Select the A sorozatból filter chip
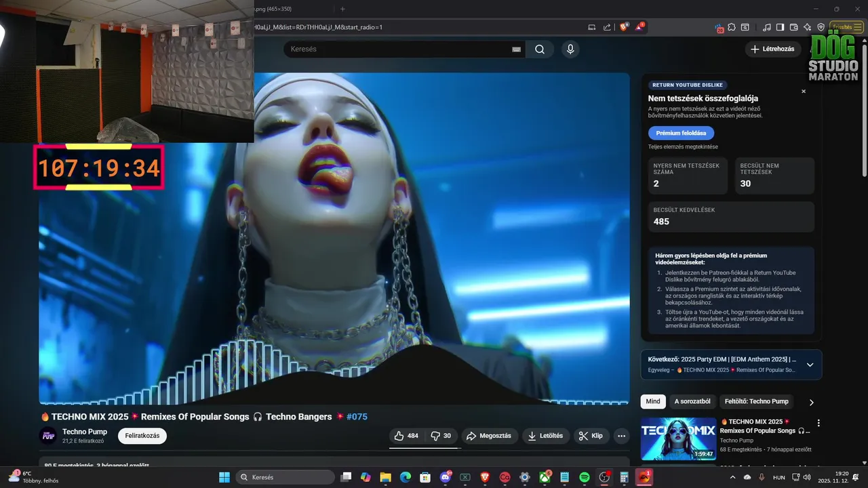 point(692,401)
